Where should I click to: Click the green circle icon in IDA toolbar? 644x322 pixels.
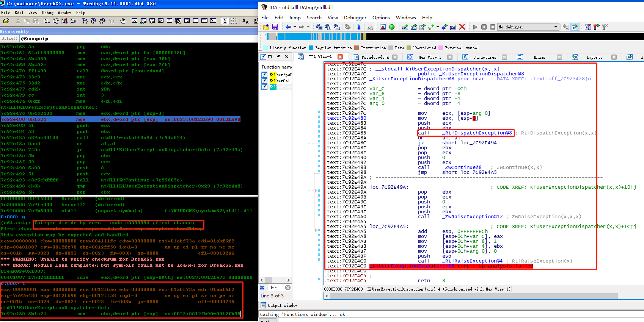[x=392, y=27]
